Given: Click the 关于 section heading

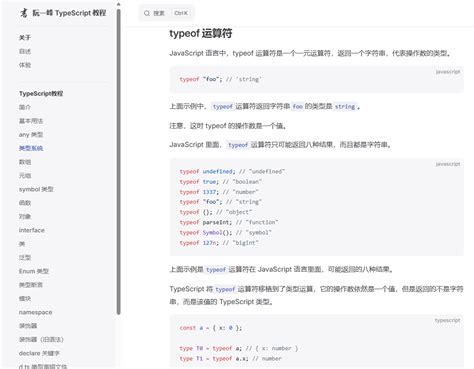Looking at the screenshot, I should [x=25, y=38].
